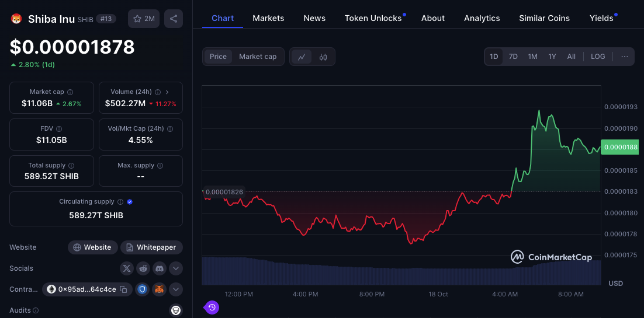Expand more Contracts dropdown
644x318 pixels.
(176, 289)
